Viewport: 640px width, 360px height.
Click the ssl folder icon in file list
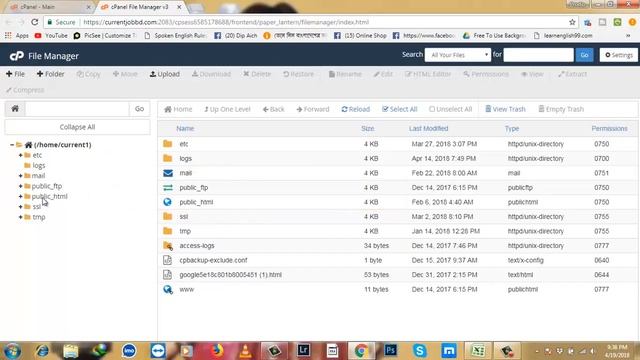pyautogui.click(x=167, y=216)
